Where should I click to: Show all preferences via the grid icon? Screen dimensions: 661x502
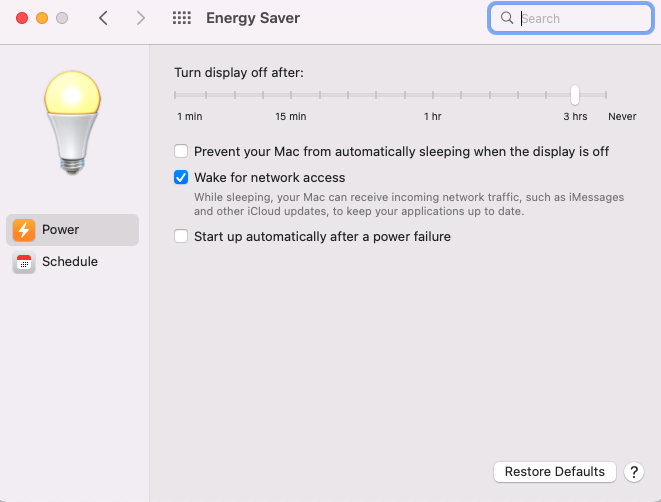182,18
